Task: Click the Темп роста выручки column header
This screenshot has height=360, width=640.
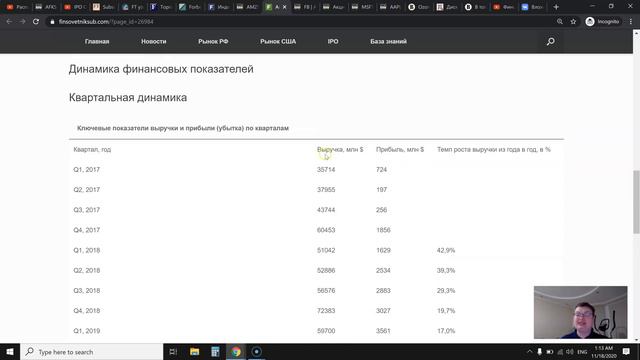Action: coord(493,149)
